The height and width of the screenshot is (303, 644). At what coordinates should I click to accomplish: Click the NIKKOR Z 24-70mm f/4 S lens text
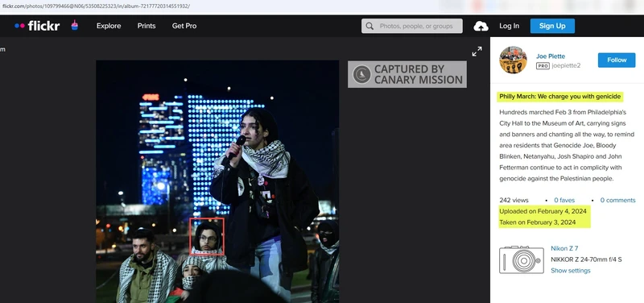[x=586, y=259]
